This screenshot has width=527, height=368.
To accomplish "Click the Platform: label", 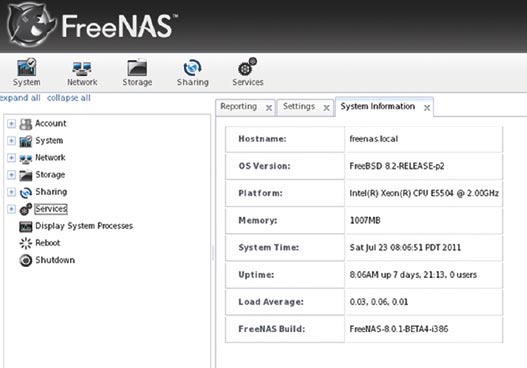I will click(x=260, y=193).
